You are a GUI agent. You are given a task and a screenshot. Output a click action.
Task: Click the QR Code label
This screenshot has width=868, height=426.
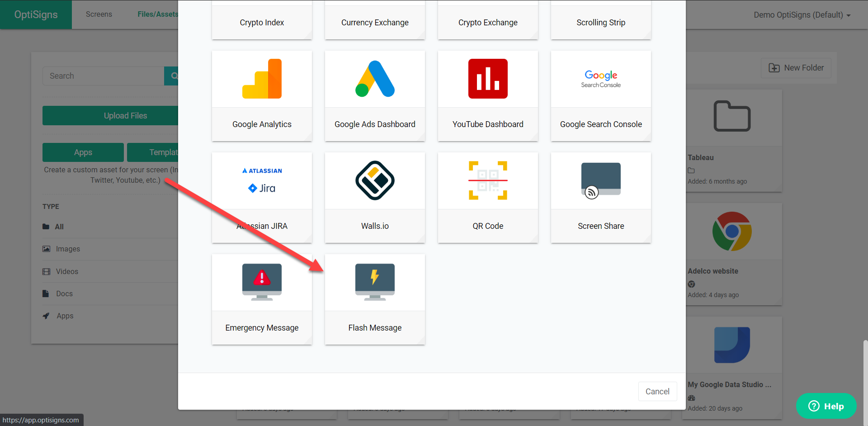[x=488, y=226]
